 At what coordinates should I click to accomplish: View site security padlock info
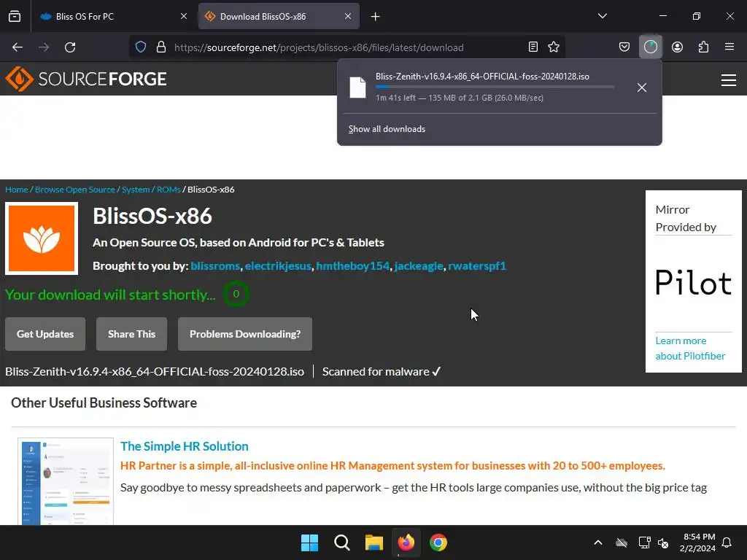coord(161,47)
